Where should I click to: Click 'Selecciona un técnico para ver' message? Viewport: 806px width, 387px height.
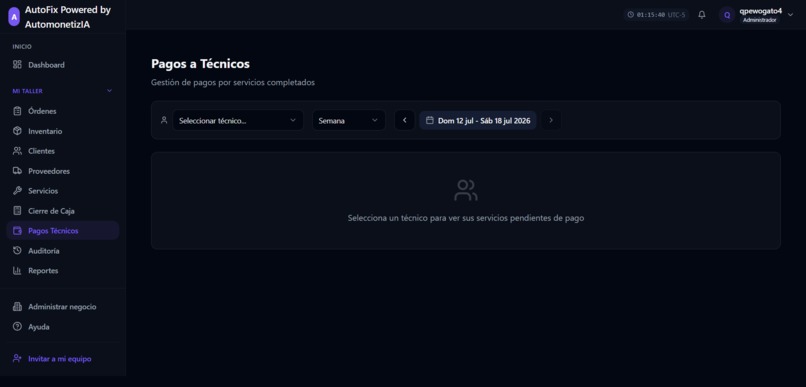pyautogui.click(x=466, y=218)
